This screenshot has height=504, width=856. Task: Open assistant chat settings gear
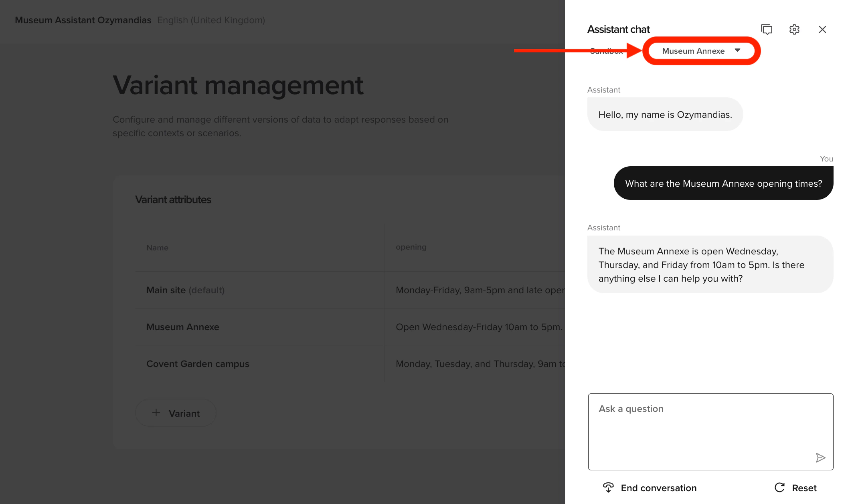(794, 29)
